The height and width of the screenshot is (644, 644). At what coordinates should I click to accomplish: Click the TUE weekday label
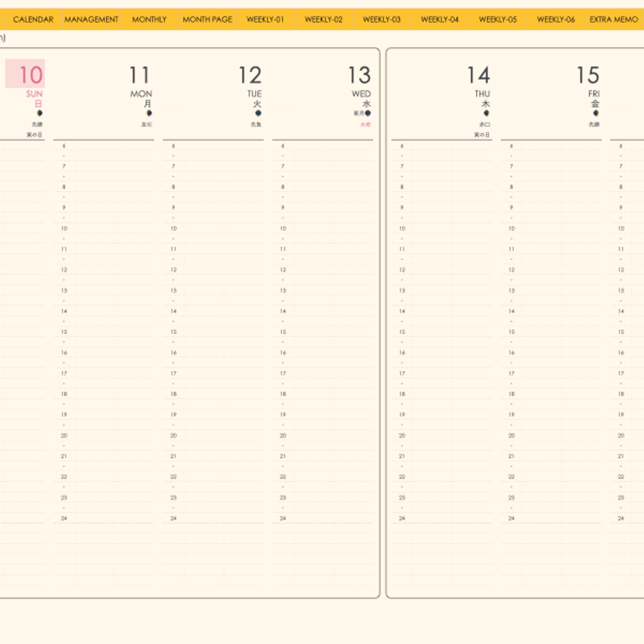coord(255,94)
